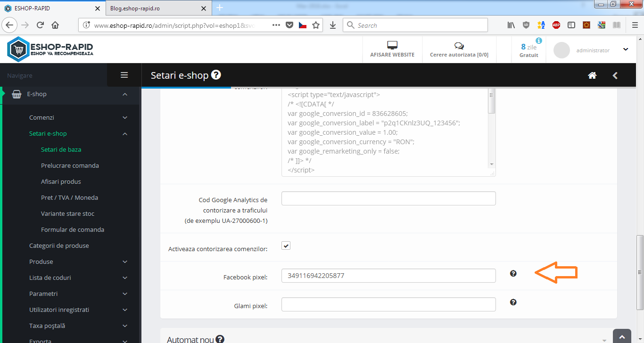Select ESHOP-RAPID browser tab
The height and width of the screenshot is (343, 644).
coord(52,8)
